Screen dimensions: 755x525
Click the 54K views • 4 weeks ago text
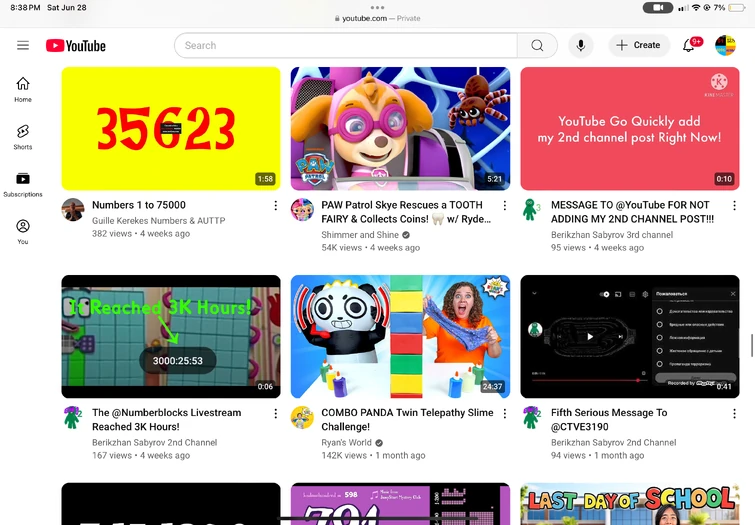pyautogui.click(x=370, y=248)
